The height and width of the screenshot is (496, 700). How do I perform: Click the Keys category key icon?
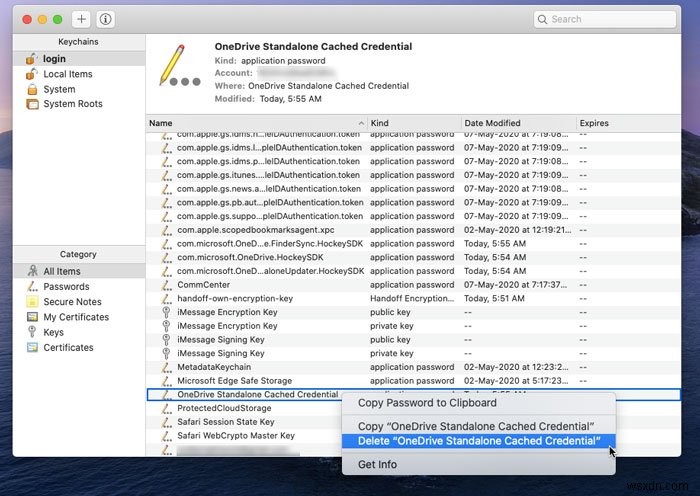coord(32,332)
